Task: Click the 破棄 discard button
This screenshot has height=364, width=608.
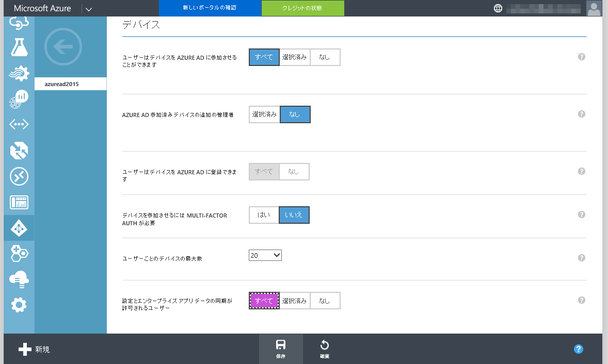Action: click(x=324, y=349)
